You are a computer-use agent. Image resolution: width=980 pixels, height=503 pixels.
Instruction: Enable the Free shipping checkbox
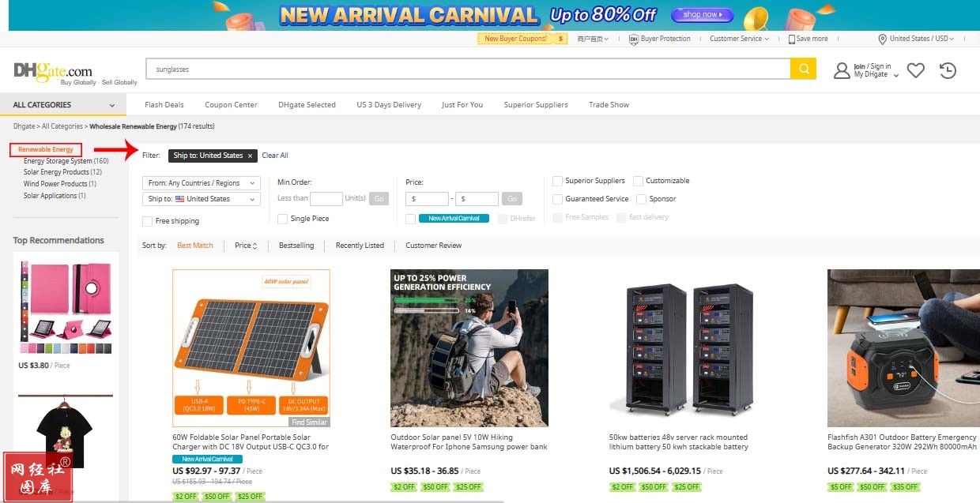coord(148,221)
